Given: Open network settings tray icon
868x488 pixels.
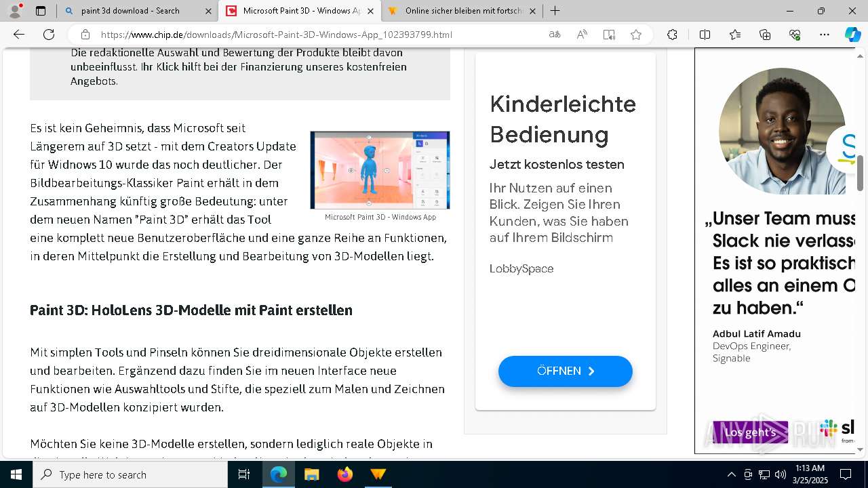Looking at the screenshot, I should click(764, 474).
